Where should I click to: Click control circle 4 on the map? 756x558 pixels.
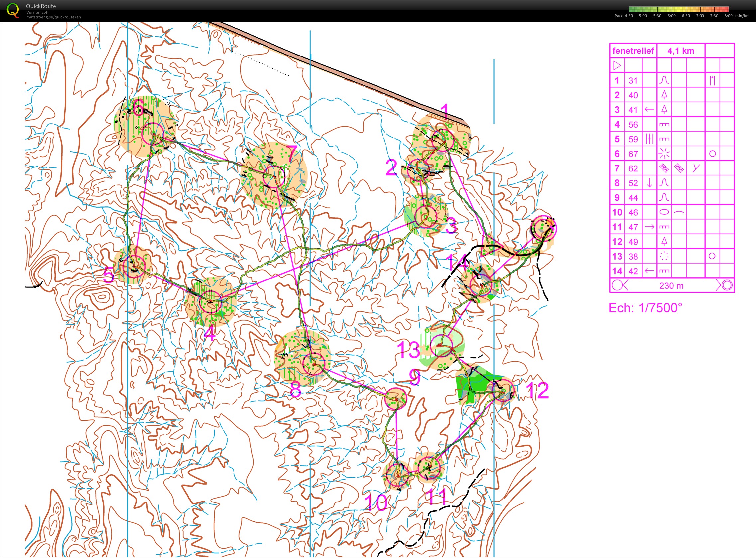[210, 301]
